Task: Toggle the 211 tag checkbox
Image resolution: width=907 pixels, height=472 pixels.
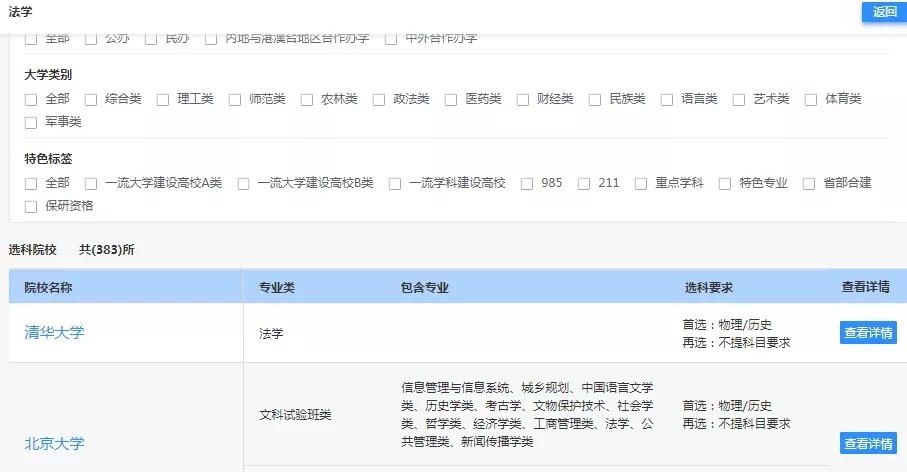Action: (584, 184)
